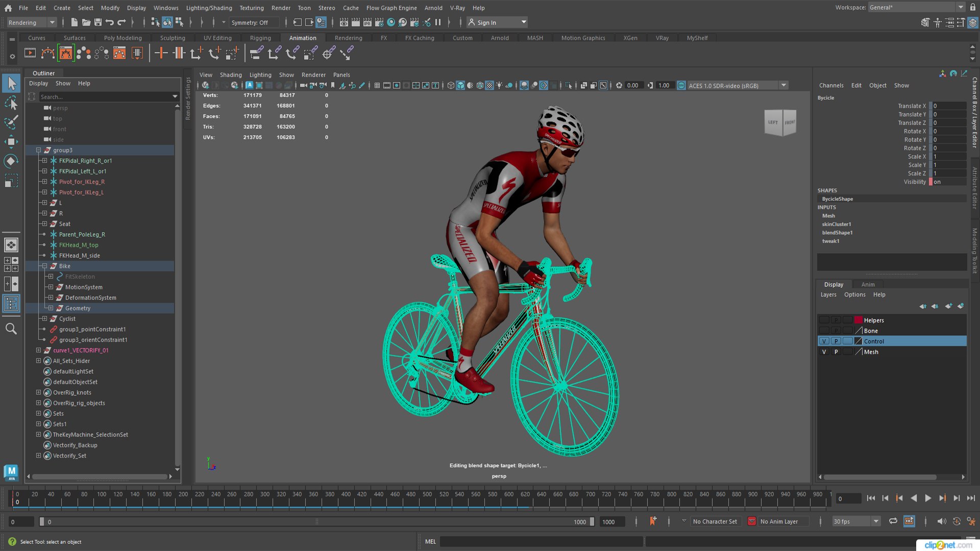
Task: Open the Windows menu
Action: pos(166,8)
